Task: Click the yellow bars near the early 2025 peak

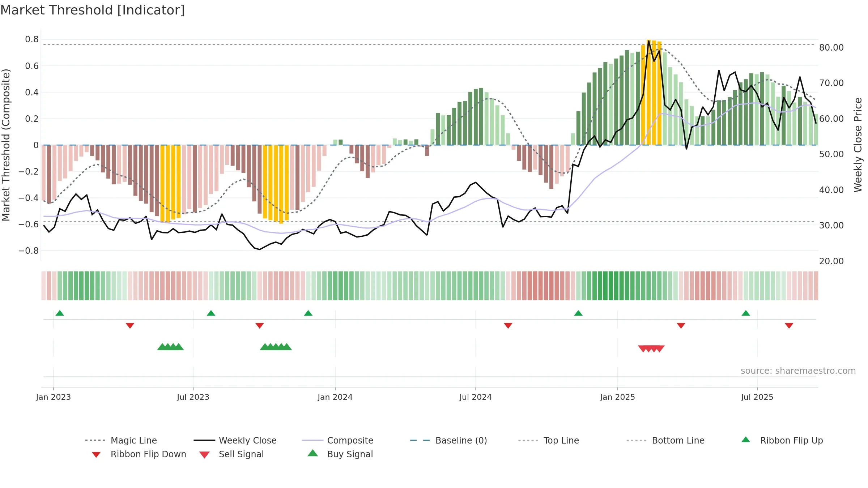Action: click(x=651, y=93)
